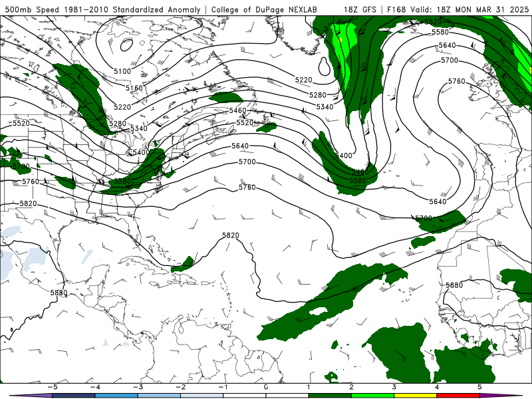Click the '5880' contour label over Mexico
This screenshot has width=532, height=399.
tap(59, 293)
